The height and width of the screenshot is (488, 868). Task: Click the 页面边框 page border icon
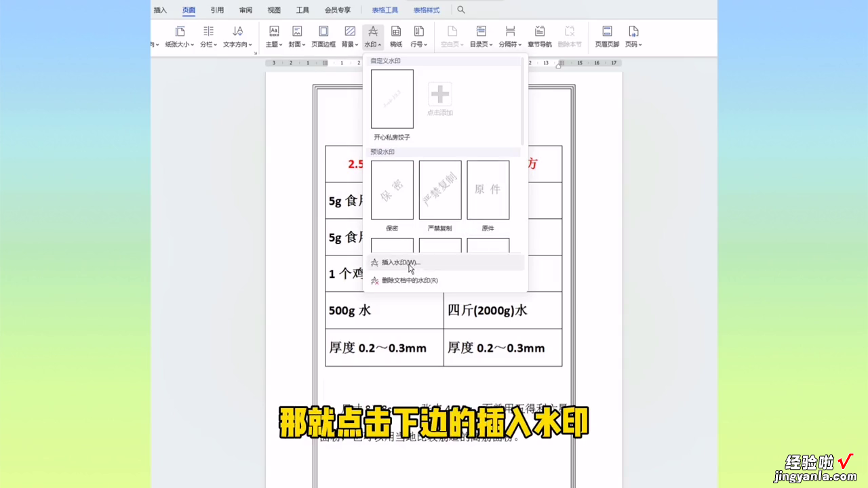(x=323, y=31)
